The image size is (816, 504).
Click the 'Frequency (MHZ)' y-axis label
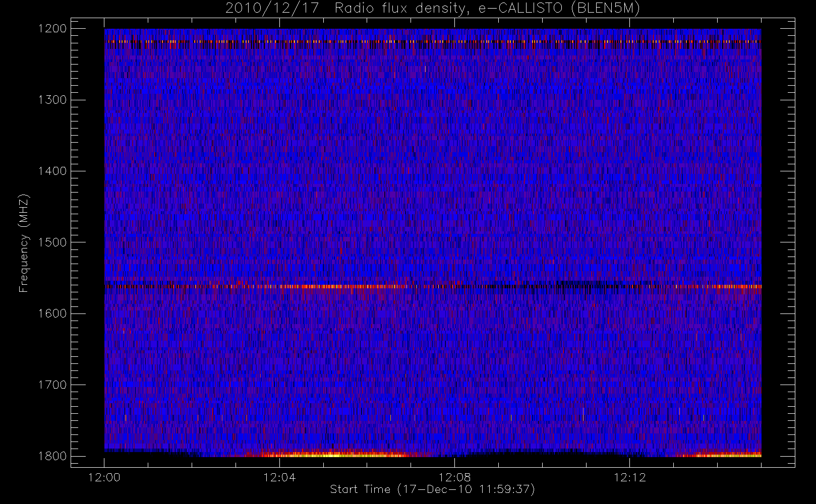click(24, 243)
